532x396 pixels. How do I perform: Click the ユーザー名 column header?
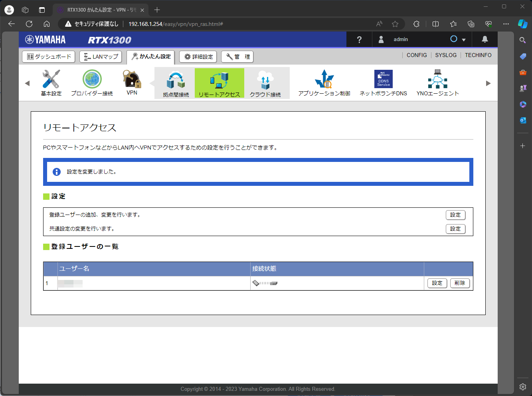click(154, 269)
